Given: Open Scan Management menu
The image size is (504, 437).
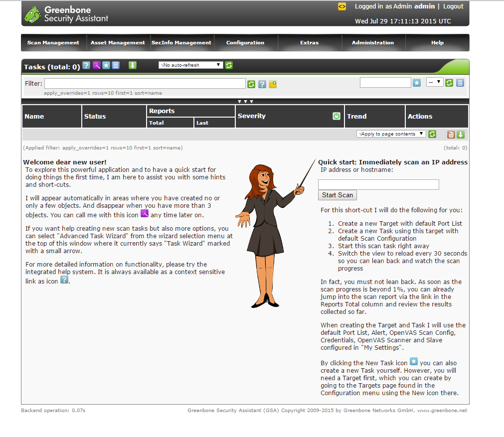Looking at the screenshot, I should point(53,42).
